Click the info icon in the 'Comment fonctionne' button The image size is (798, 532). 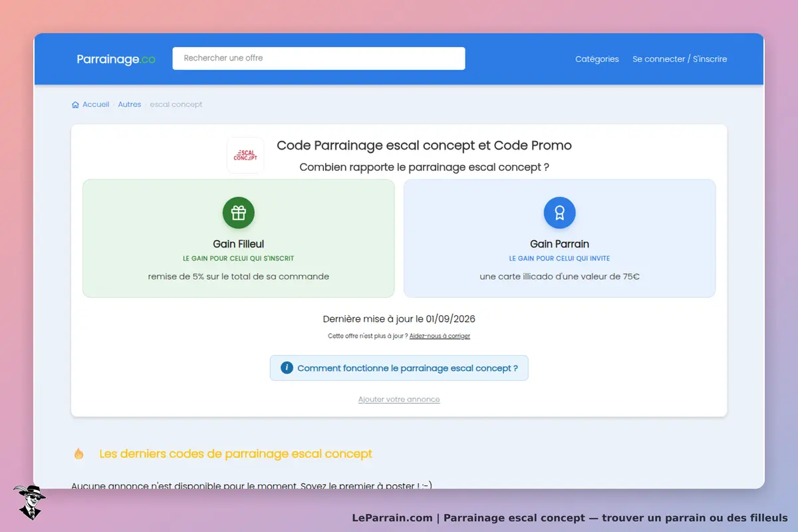(287, 368)
